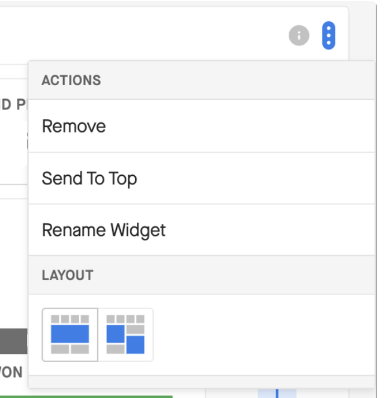The width and height of the screenshot is (386, 398).
Task: Click the blue vertical chart marker
Action: pos(277,393)
